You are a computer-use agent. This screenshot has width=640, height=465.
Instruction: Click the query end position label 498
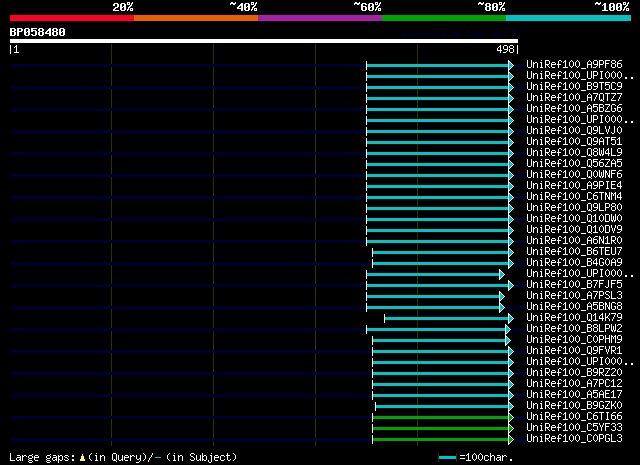(x=505, y=49)
